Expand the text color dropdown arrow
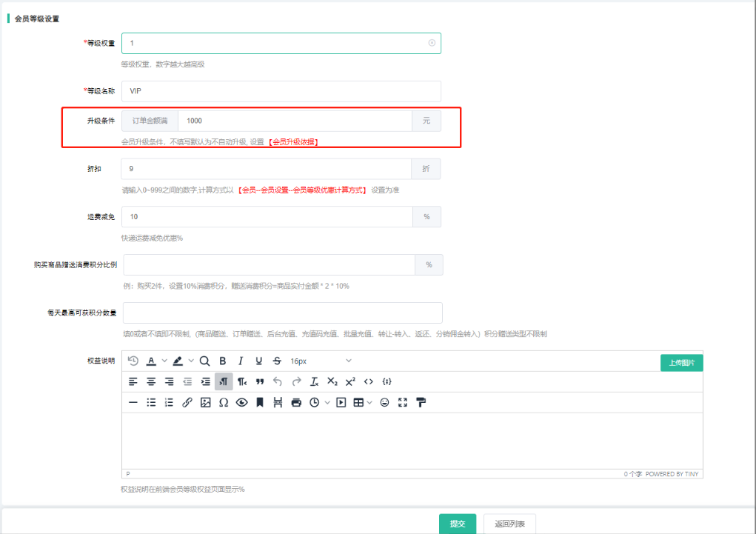 coord(164,361)
